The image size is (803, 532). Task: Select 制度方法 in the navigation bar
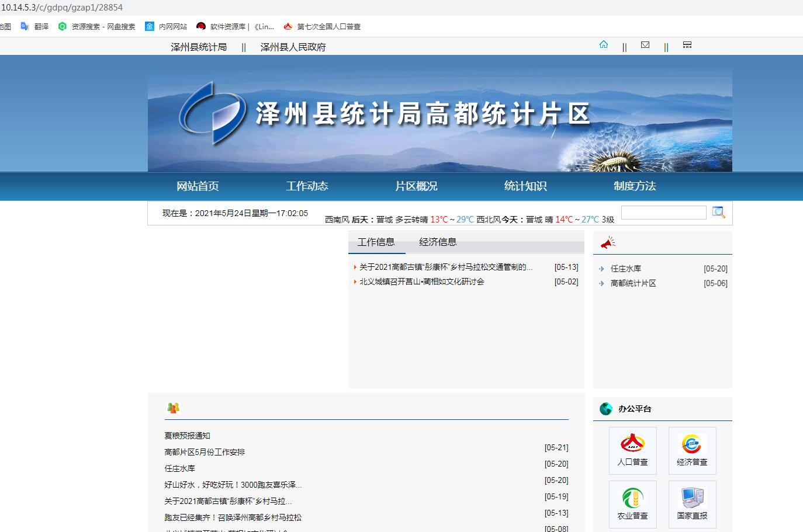click(x=635, y=186)
